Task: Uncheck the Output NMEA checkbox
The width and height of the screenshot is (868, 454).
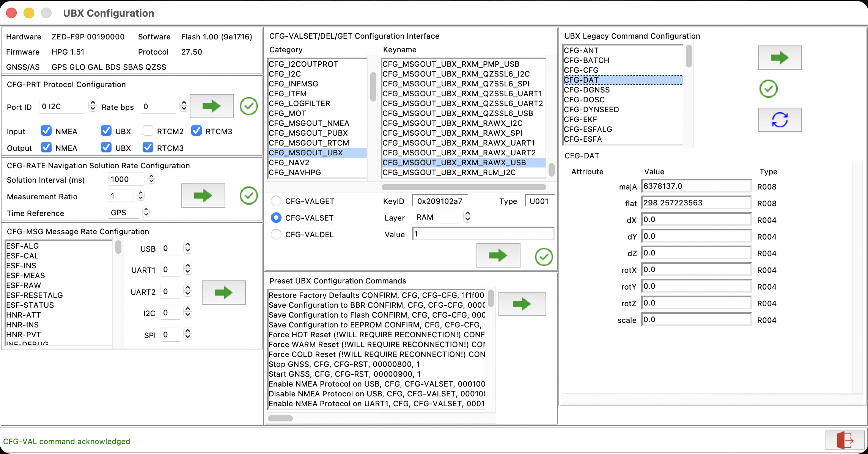Action: [x=46, y=147]
